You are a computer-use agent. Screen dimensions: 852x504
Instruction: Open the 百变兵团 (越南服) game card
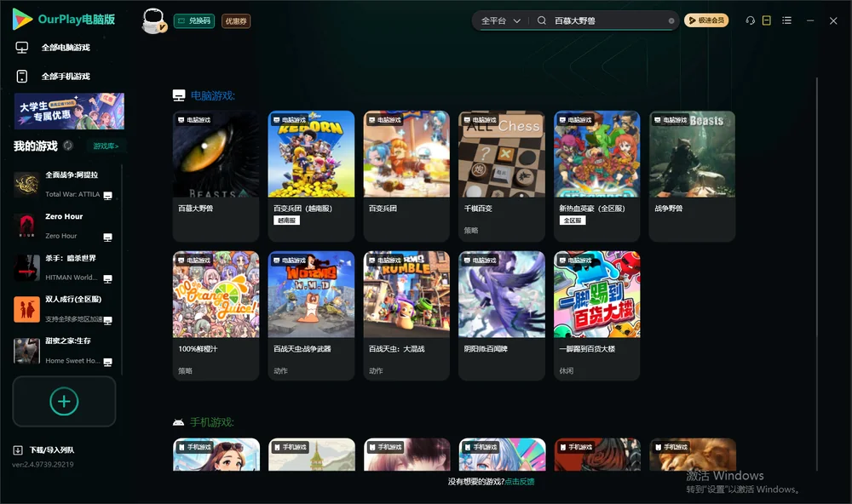(311, 176)
